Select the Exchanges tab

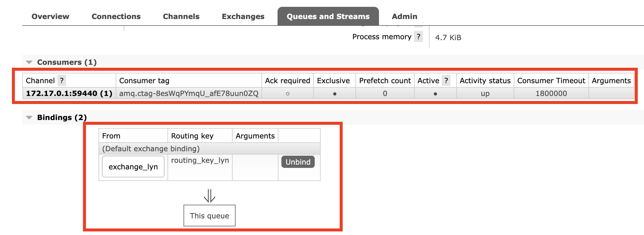(243, 16)
